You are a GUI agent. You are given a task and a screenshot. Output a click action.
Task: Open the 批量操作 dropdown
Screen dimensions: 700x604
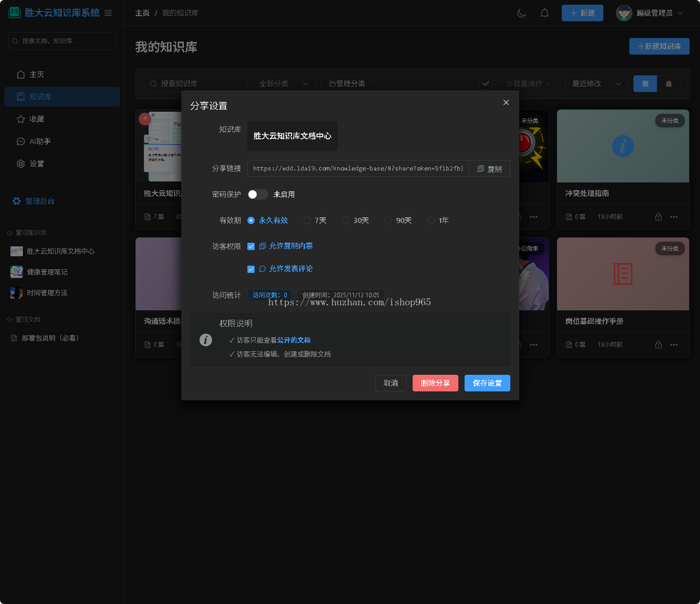coord(529,83)
